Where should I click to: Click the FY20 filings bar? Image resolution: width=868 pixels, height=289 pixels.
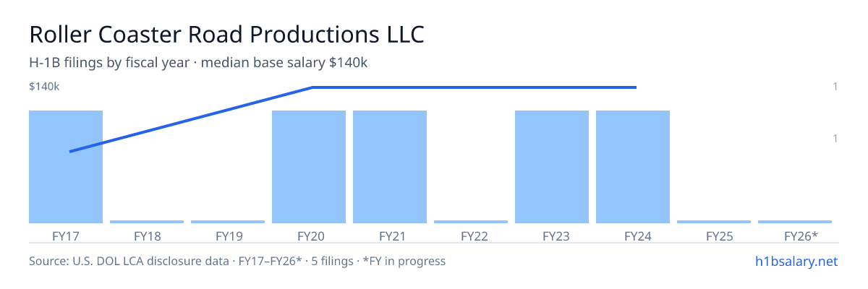click(x=309, y=167)
